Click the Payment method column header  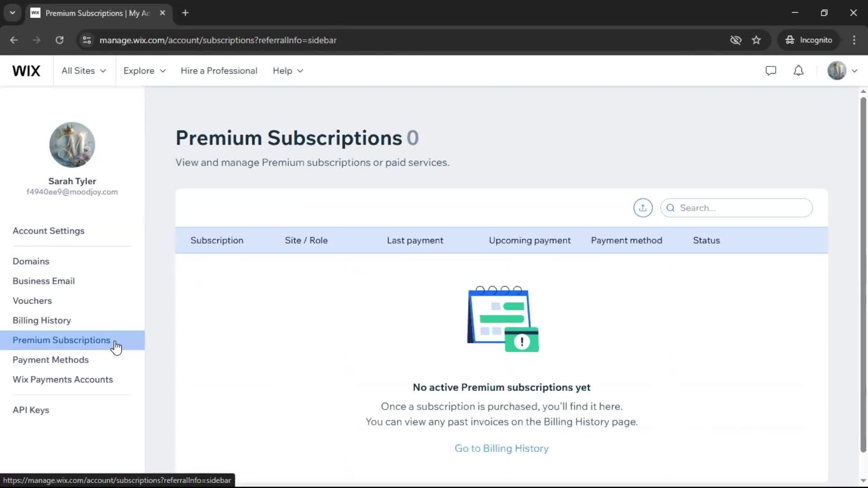[626, 240]
